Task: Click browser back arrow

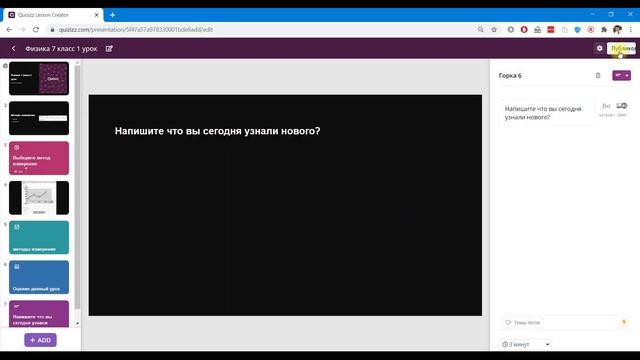Action: tap(9, 29)
